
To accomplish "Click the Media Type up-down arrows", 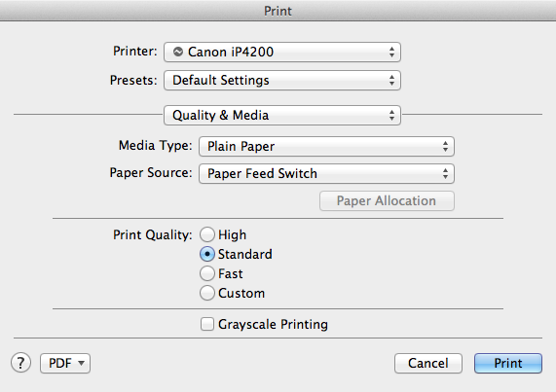I will tap(445, 146).
